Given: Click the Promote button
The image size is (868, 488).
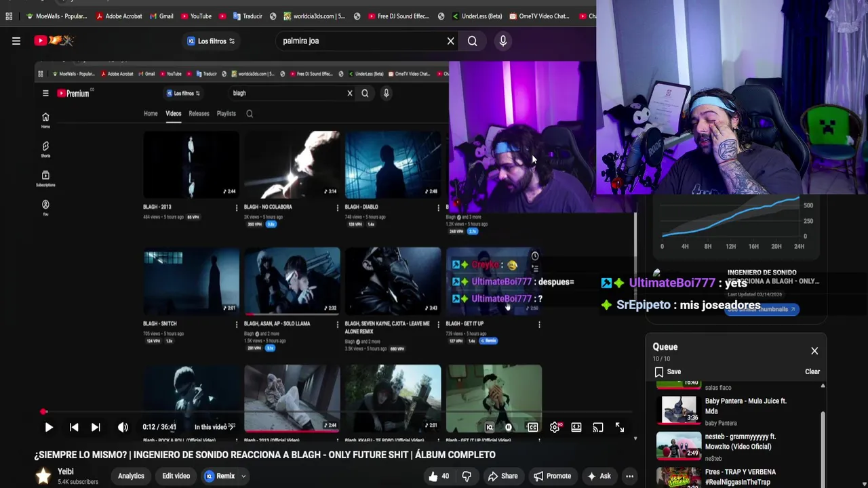Looking at the screenshot, I should (552, 476).
